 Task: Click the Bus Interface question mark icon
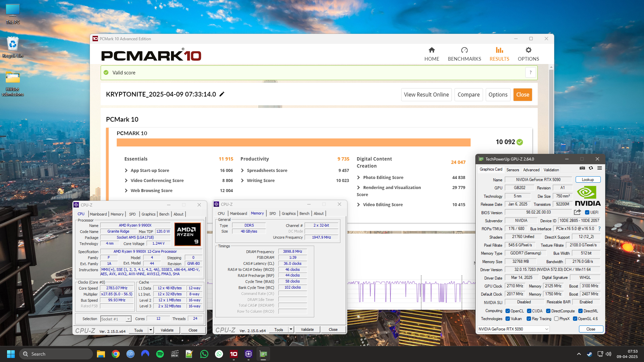599,229
